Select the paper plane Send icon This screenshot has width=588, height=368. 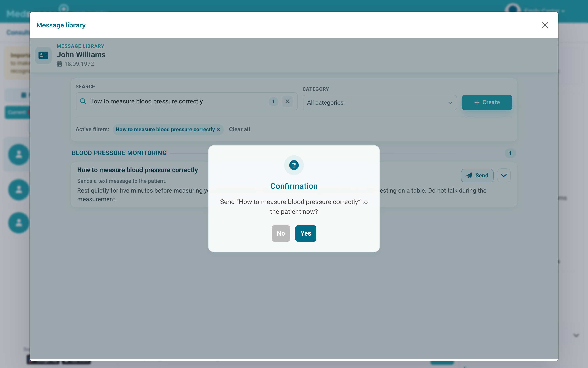469,175
